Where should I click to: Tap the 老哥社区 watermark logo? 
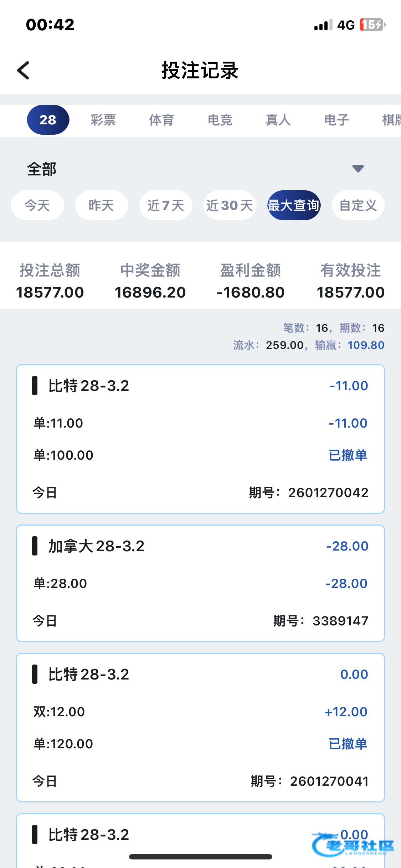point(352,845)
